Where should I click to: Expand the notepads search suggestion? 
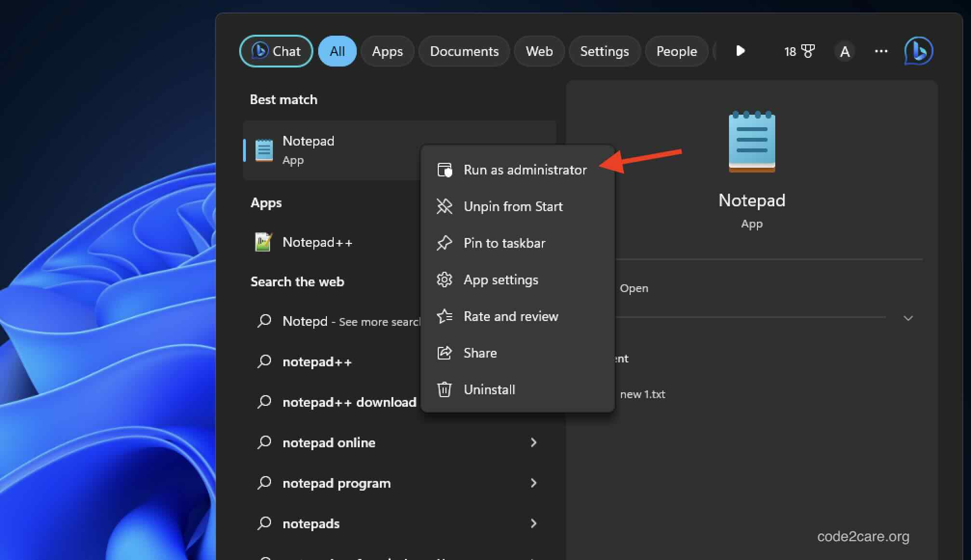click(534, 523)
